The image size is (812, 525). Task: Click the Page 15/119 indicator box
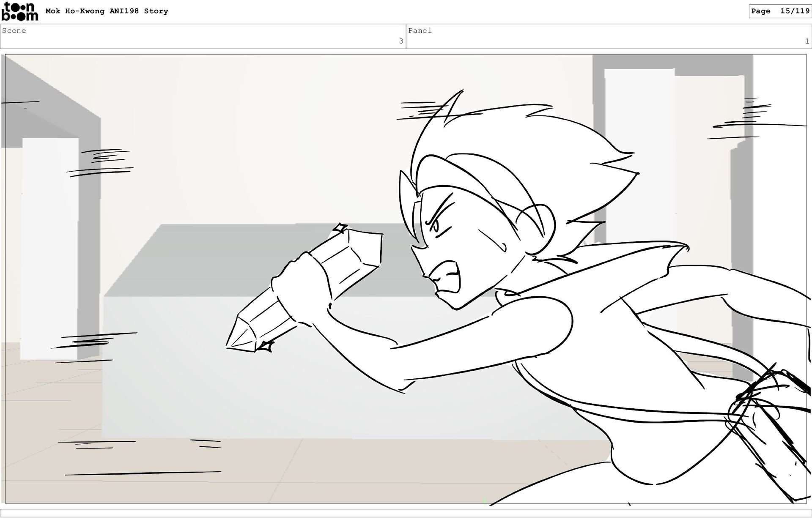pyautogui.click(x=780, y=11)
